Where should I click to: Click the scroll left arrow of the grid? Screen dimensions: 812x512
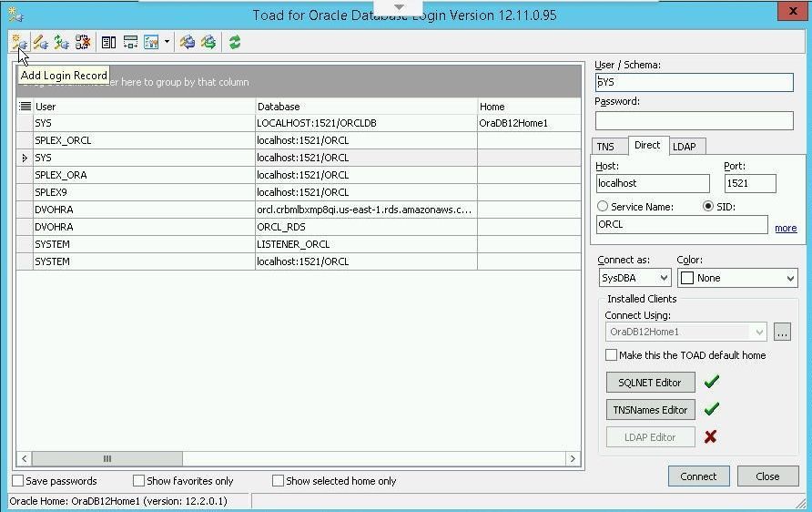[25, 458]
